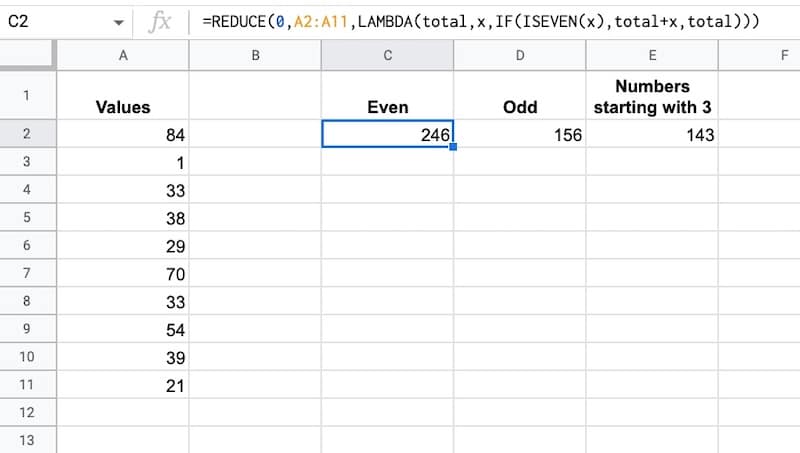800x453 pixels.
Task: Select the Even result cell 246
Action: pos(387,134)
